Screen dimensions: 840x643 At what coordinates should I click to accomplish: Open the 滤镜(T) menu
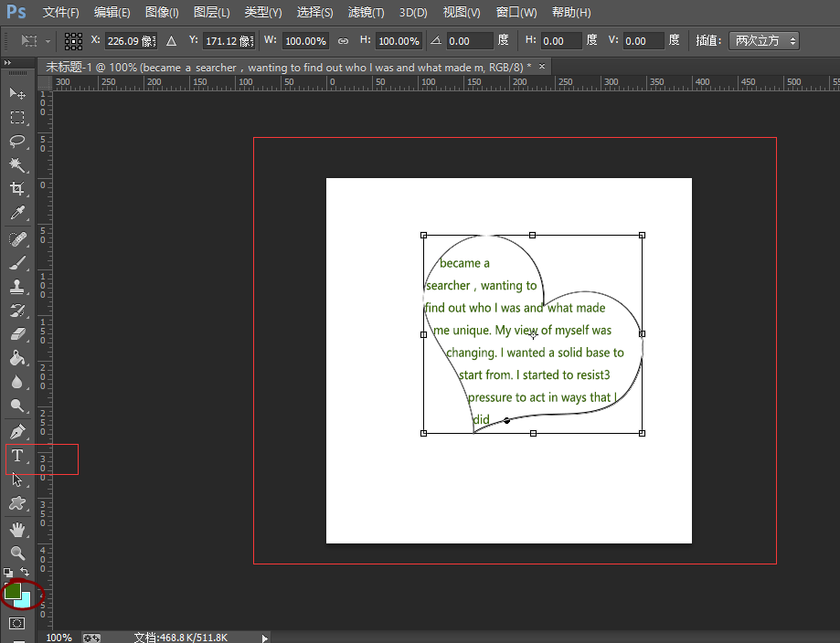click(x=366, y=13)
